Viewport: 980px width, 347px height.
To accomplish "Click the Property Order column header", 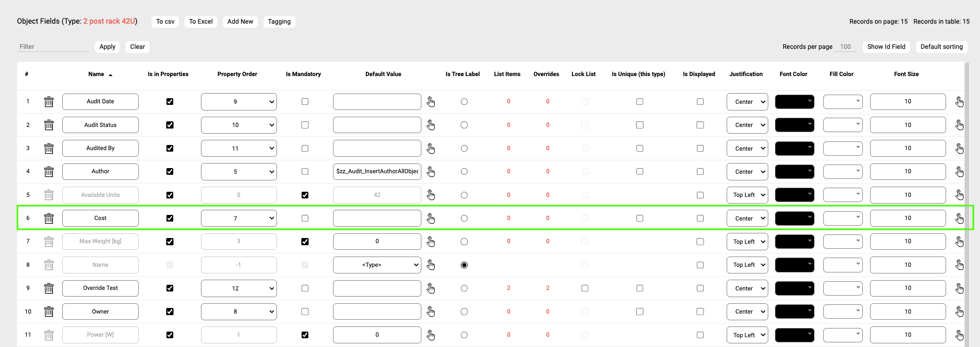I will tap(237, 74).
